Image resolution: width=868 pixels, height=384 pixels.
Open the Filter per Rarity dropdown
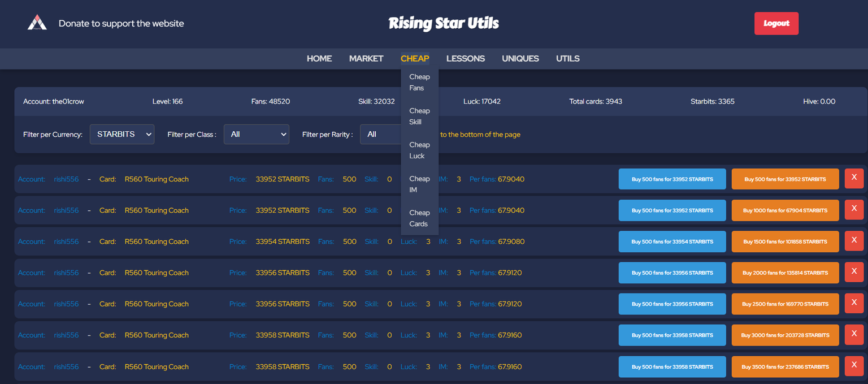[380, 134]
